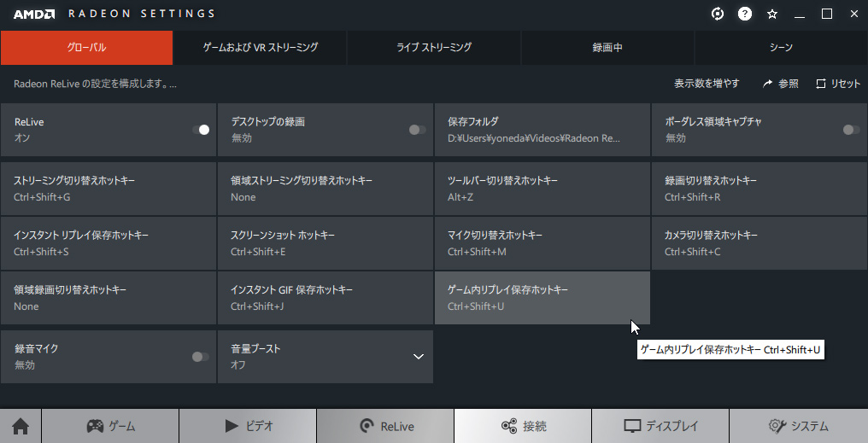Edit ストリーミング切り替えホットキー Ctrl+Shift+G
This screenshot has width=868, height=443.
(108, 189)
